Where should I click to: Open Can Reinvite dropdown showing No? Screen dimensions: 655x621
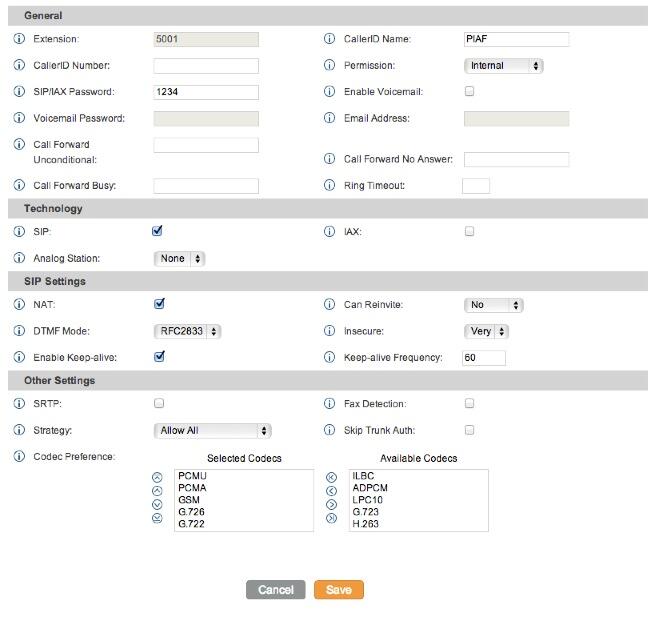coord(493,305)
